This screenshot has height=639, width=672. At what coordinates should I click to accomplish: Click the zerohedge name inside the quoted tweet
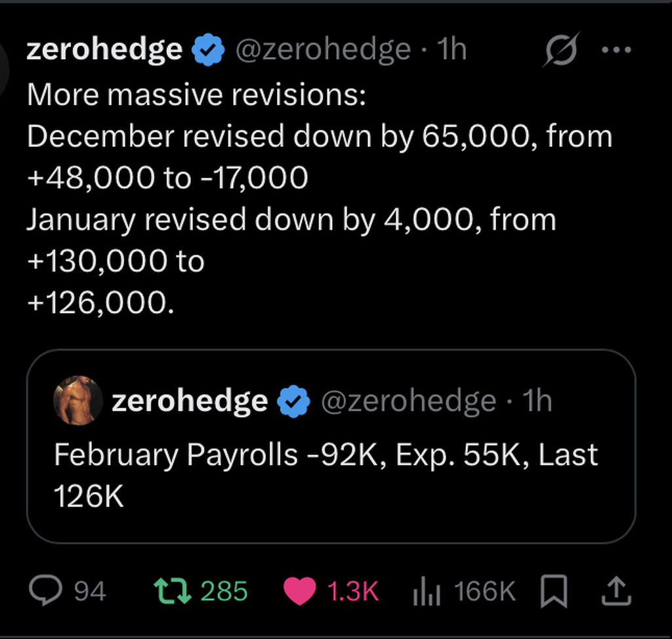(189, 401)
